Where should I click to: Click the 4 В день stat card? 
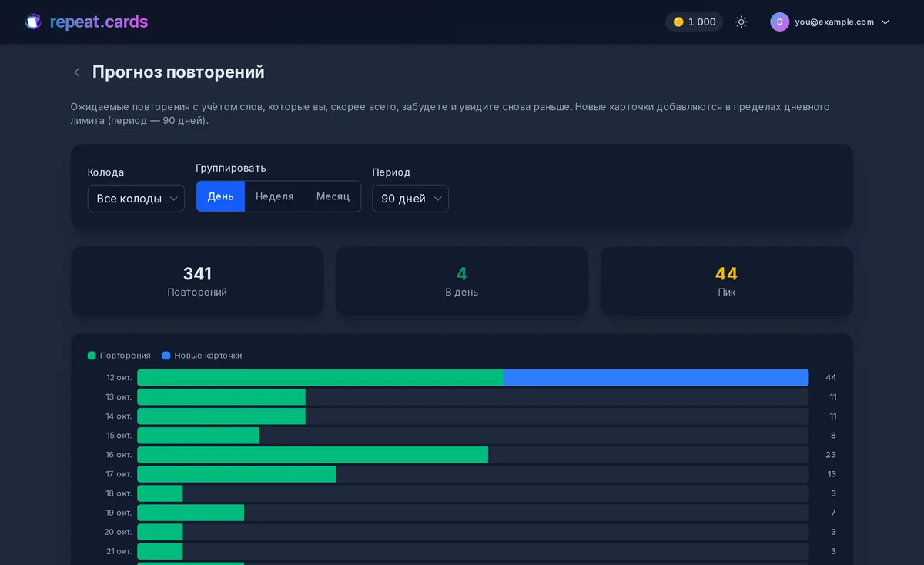click(x=462, y=281)
